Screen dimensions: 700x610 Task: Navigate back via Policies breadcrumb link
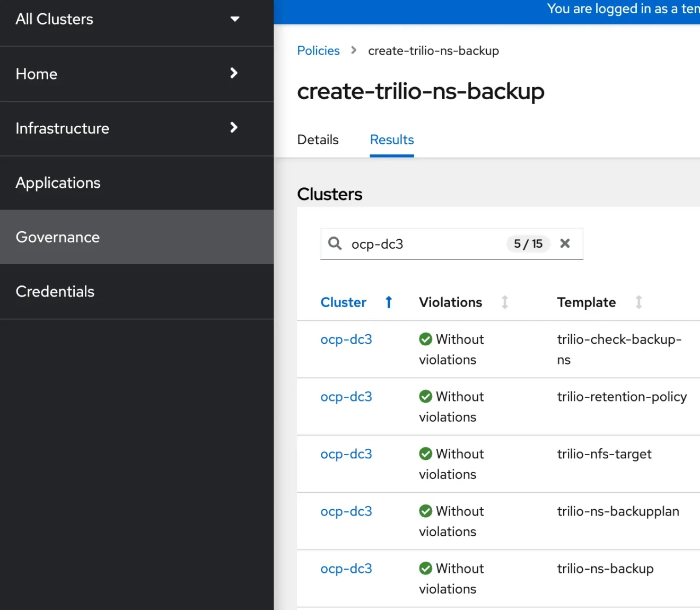click(318, 51)
